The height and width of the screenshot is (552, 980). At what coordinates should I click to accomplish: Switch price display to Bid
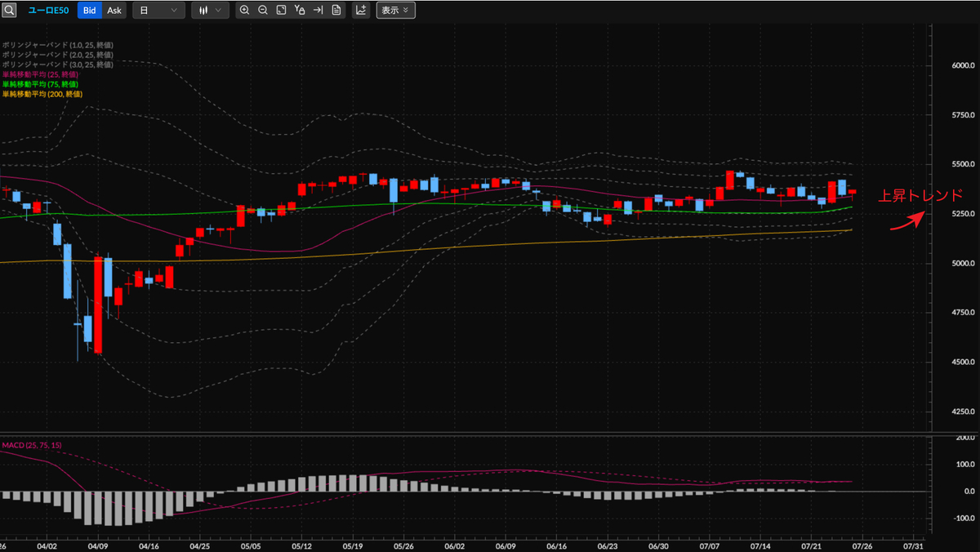90,11
